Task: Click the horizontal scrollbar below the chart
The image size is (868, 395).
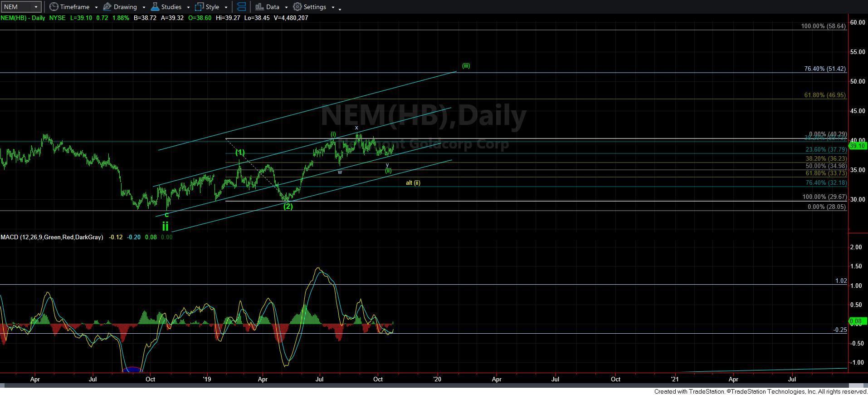Action: click(434, 385)
